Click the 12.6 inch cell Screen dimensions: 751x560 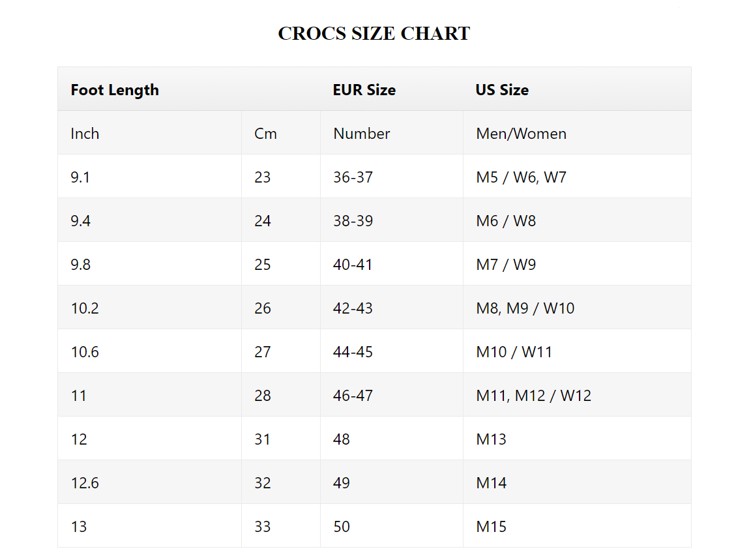pyautogui.click(x=85, y=483)
